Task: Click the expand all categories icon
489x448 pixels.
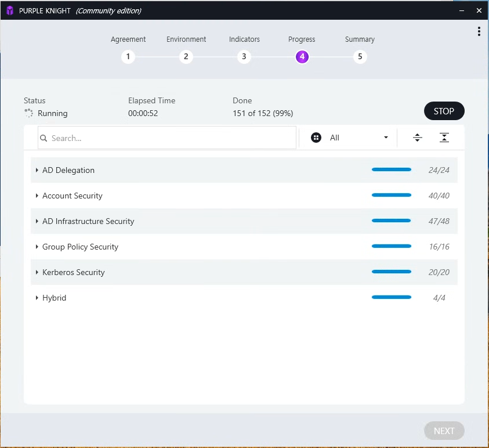Action: [x=417, y=138]
